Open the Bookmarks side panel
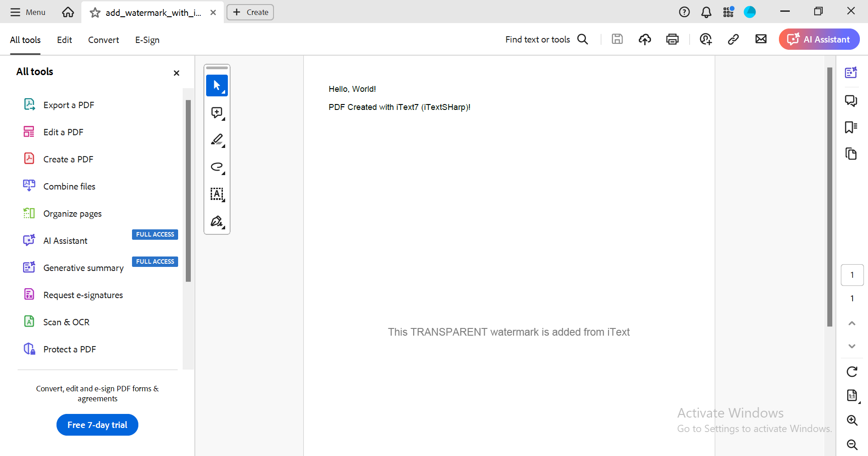The width and height of the screenshot is (868, 456). 851,127
